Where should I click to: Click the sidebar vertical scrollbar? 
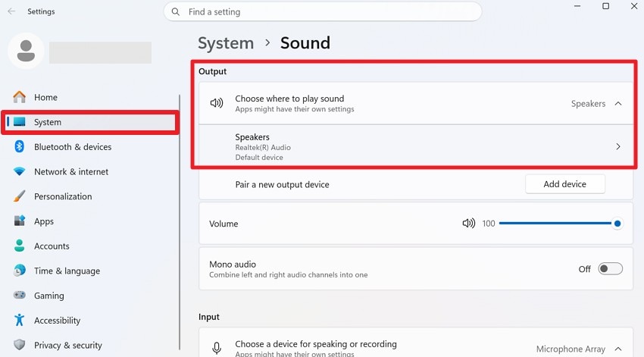[180, 222]
